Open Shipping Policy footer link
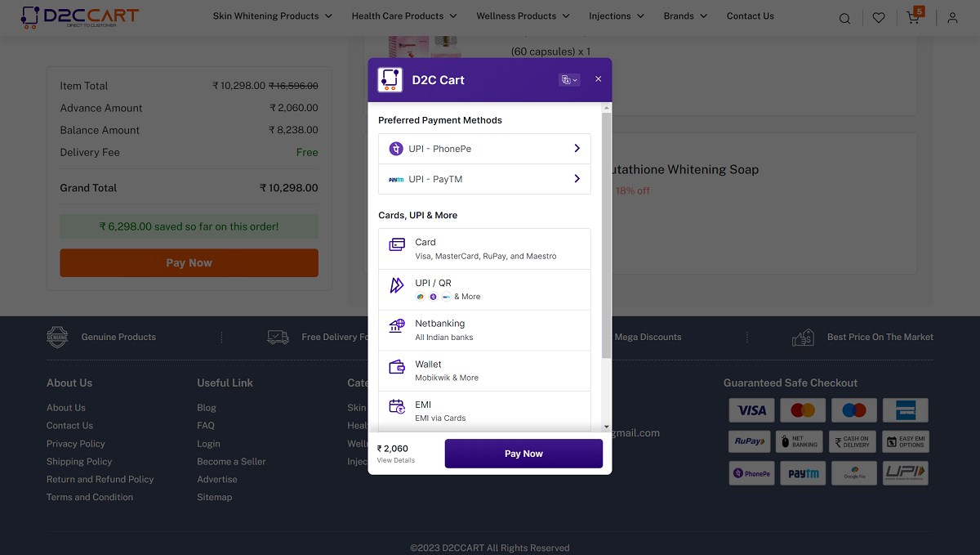The image size is (980, 555). pyautogui.click(x=79, y=462)
